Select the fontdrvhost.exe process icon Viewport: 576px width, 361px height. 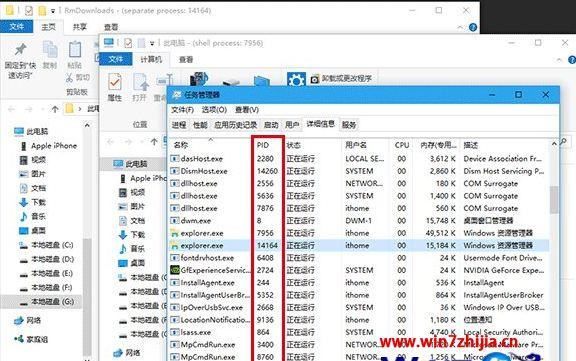tap(175, 258)
